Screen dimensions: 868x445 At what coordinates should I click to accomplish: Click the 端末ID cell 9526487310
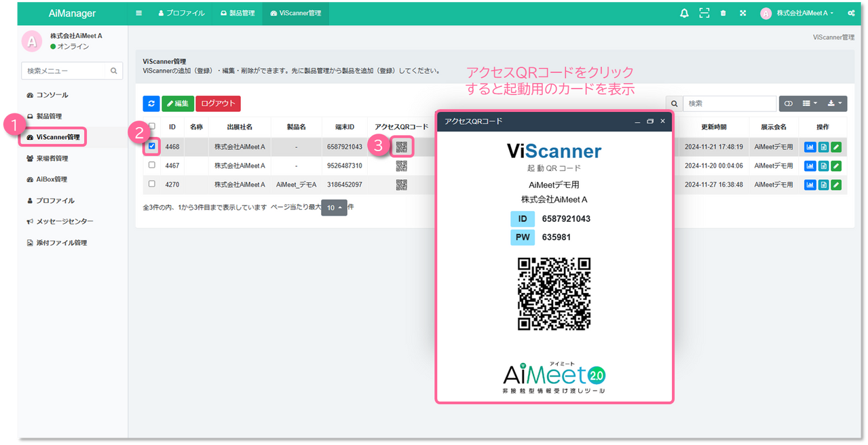click(345, 166)
